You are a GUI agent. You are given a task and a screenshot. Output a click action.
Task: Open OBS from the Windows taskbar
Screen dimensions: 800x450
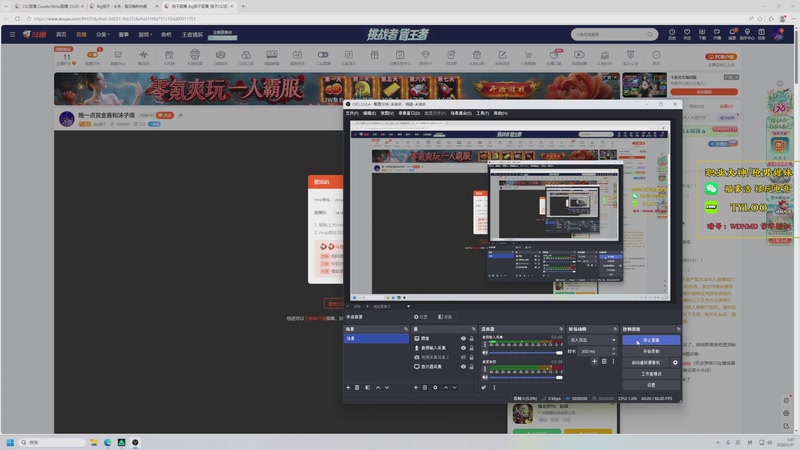point(135,442)
